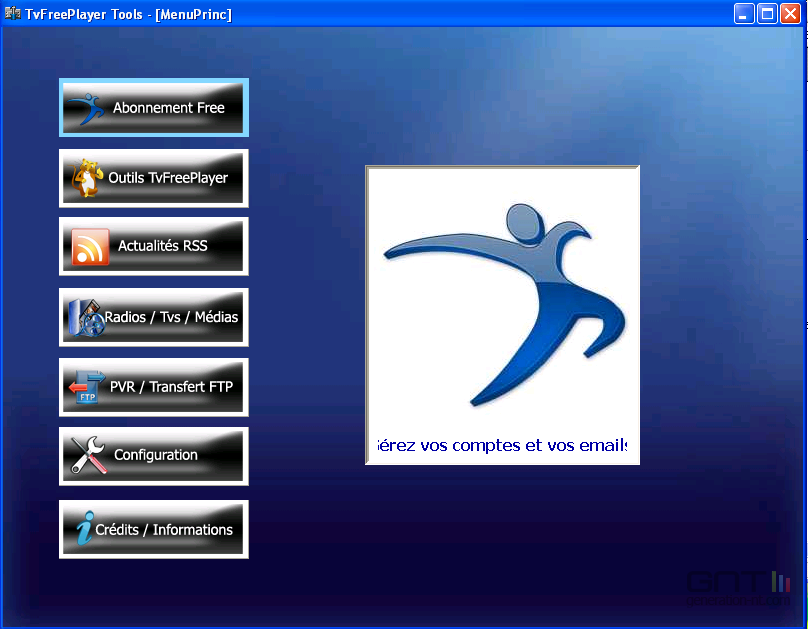Open Actualités RSS news
This screenshot has height=629, width=808.
pyautogui.click(x=154, y=246)
